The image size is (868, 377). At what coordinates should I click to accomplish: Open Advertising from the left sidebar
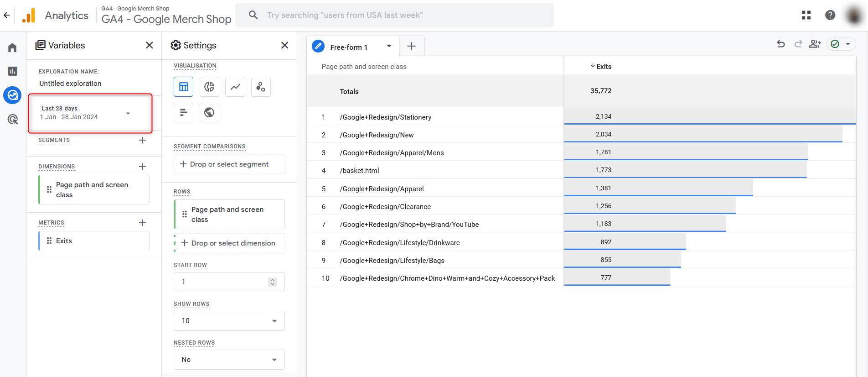coord(12,120)
